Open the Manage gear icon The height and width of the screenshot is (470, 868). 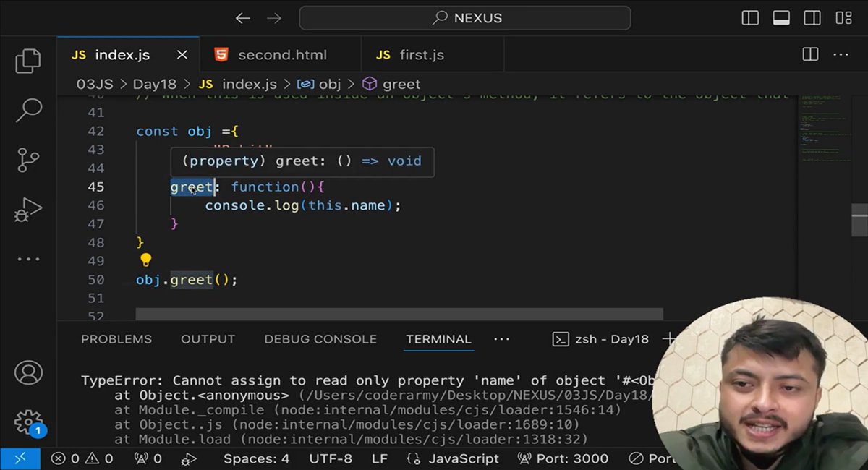[x=28, y=422]
